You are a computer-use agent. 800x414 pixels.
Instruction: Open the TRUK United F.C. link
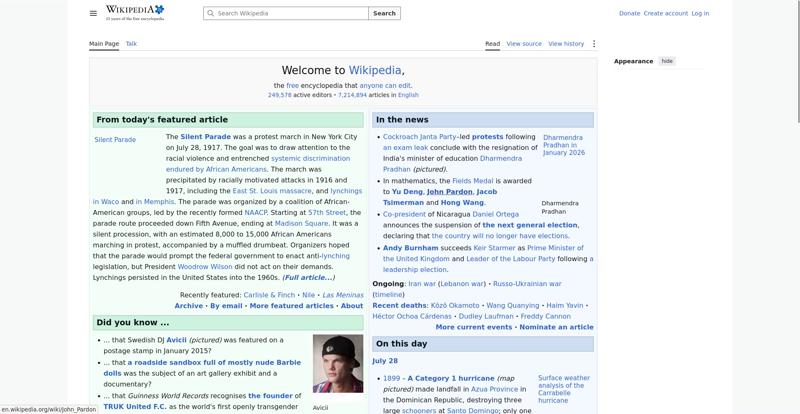[x=134, y=407]
